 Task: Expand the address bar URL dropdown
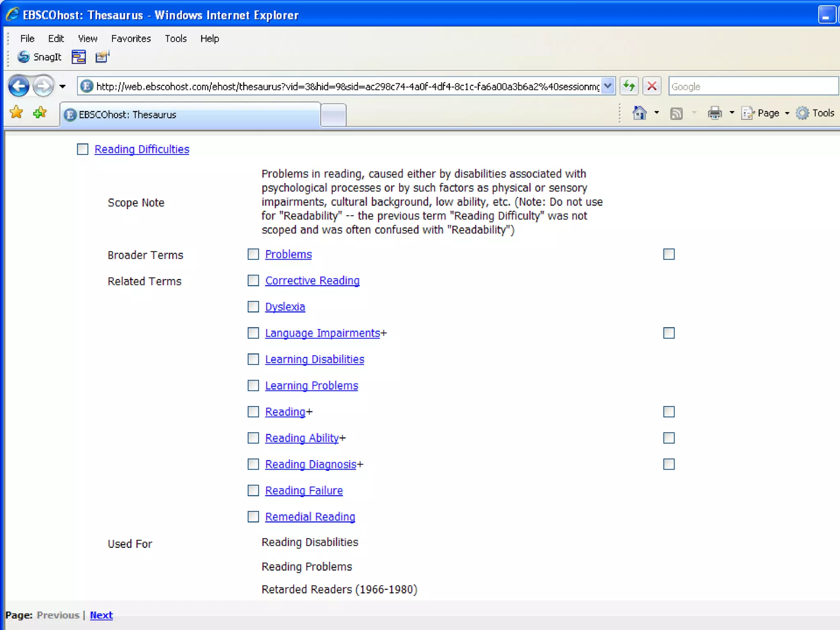pyautogui.click(x=608, y=86)
